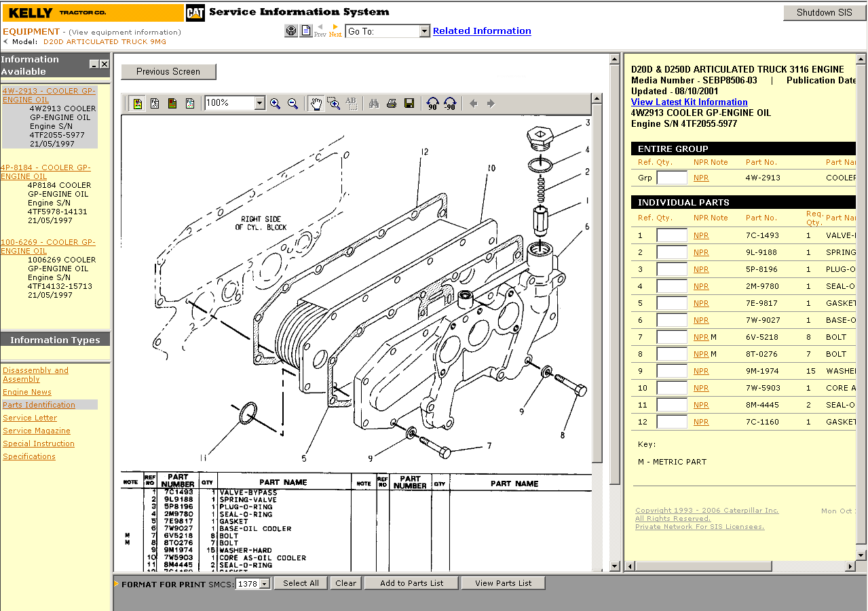Open View Latest Kit Information link
The image size is (868, 611).
click(x=690, y=102)
